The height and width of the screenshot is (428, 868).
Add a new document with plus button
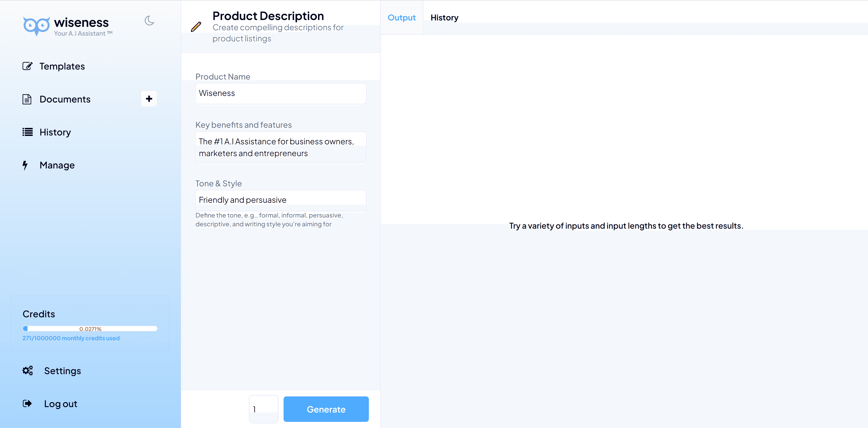tap(149, 99)
